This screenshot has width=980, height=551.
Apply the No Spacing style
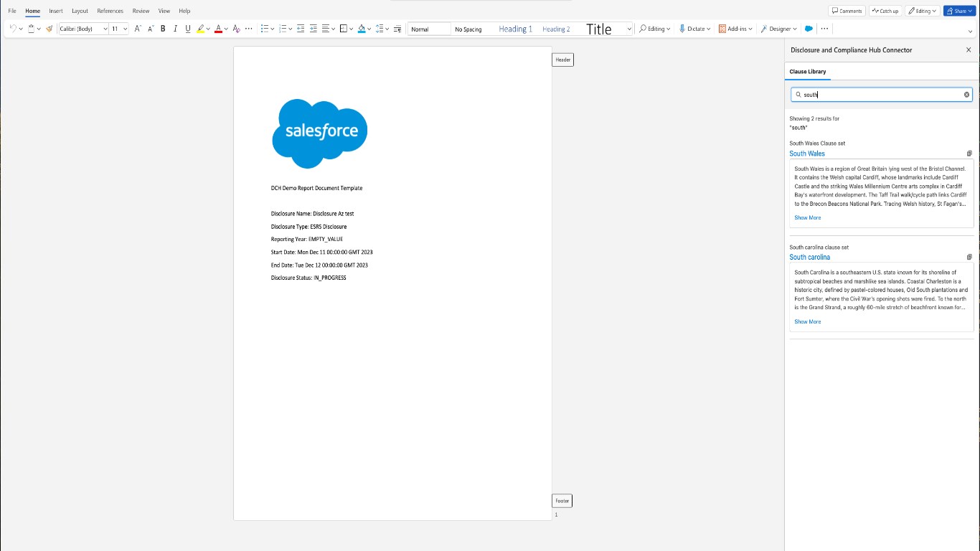click(x=468, y=29)
